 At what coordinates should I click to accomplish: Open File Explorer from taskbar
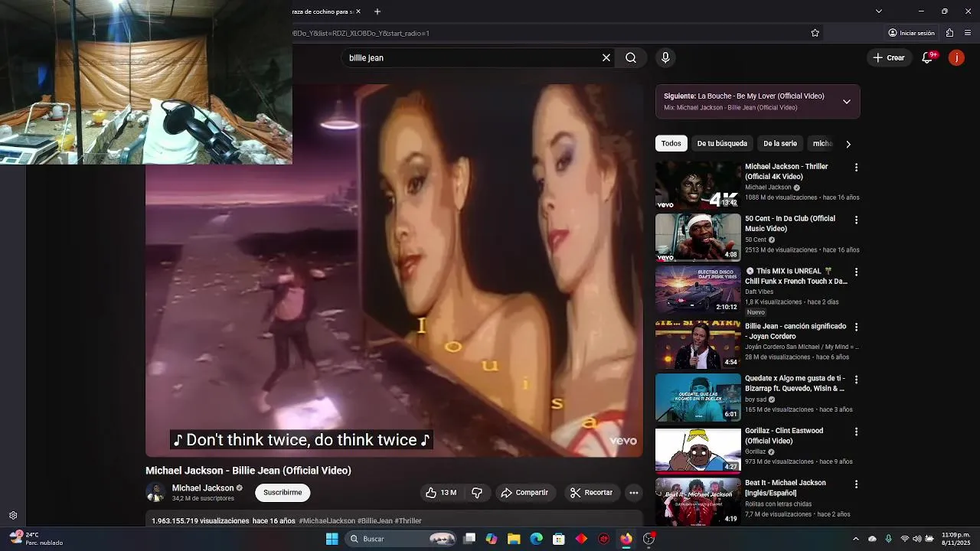point(514,539)
